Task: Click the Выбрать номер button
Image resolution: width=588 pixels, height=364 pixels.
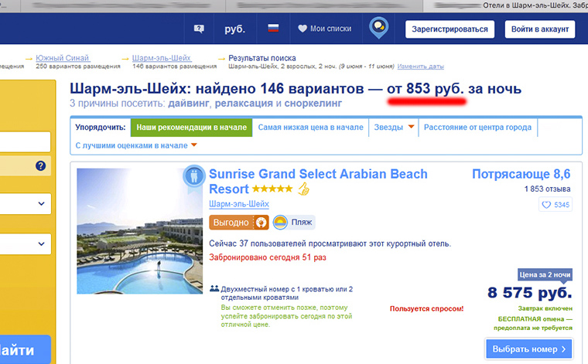Action: (x=528, y=349)
